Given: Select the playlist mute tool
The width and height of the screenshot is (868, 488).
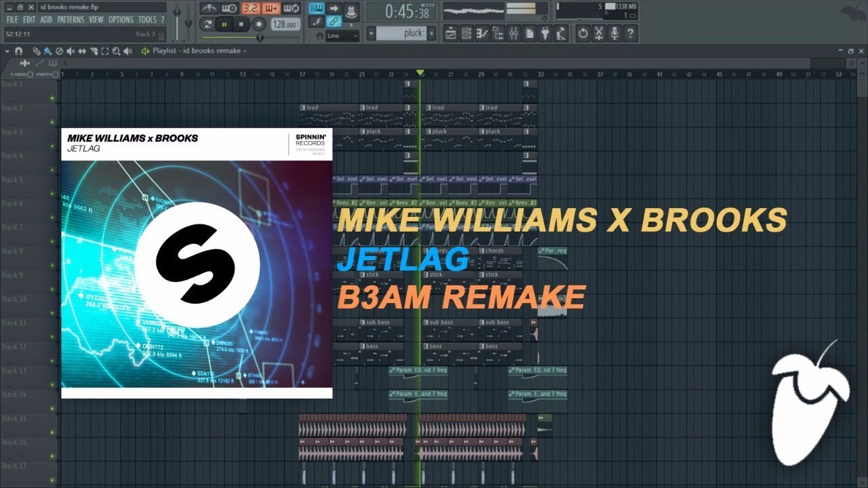Looking at the screenshot, I should coord(71,52).
